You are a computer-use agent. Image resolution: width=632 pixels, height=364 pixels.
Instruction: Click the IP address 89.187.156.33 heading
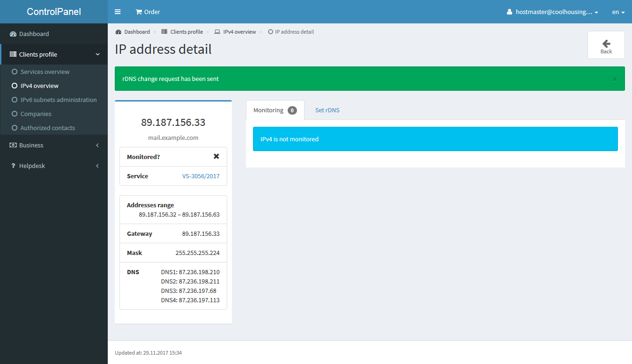coord(173,123)
